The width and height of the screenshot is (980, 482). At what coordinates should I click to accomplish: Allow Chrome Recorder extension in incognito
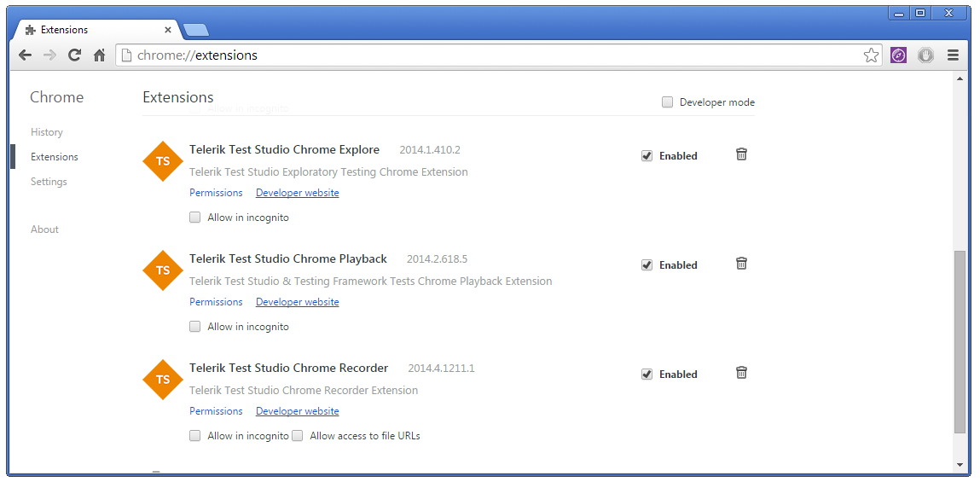pyautogui.click(x=195, y=436)
